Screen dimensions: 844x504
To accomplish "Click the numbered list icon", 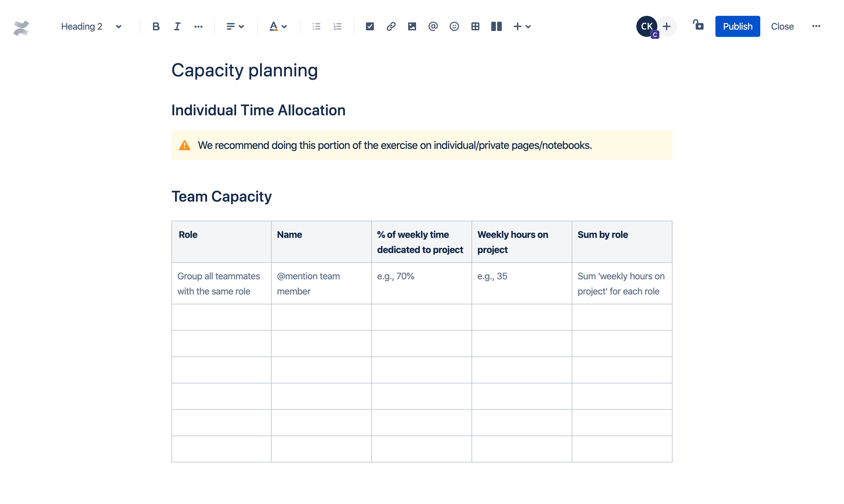I will pos(338,26).
